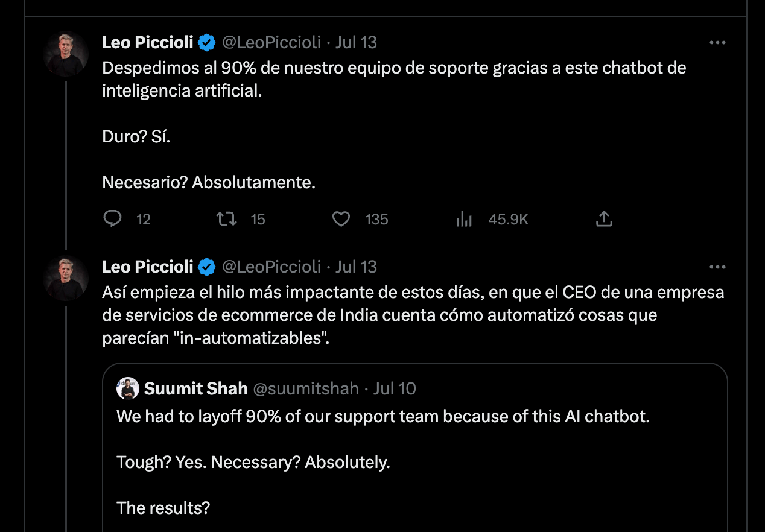
Task: Open Leo Piccioli's avatar on second tweet
Action: (x=66, y=278)
